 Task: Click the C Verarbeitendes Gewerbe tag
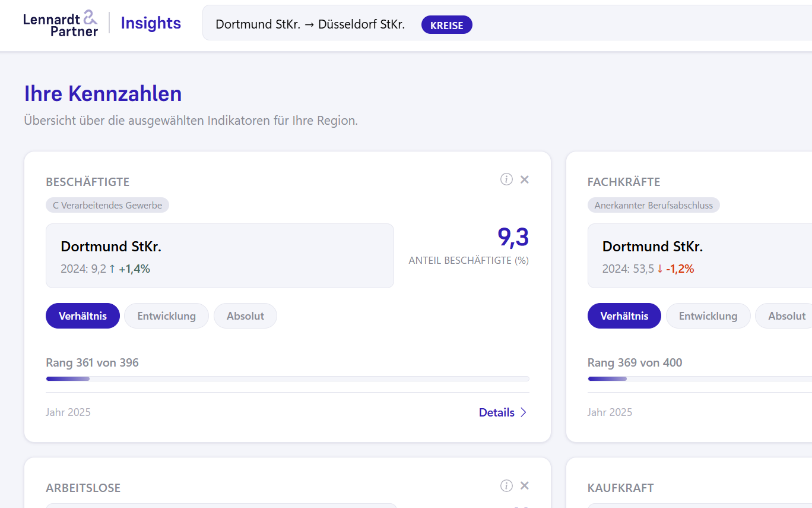(107, 206)
